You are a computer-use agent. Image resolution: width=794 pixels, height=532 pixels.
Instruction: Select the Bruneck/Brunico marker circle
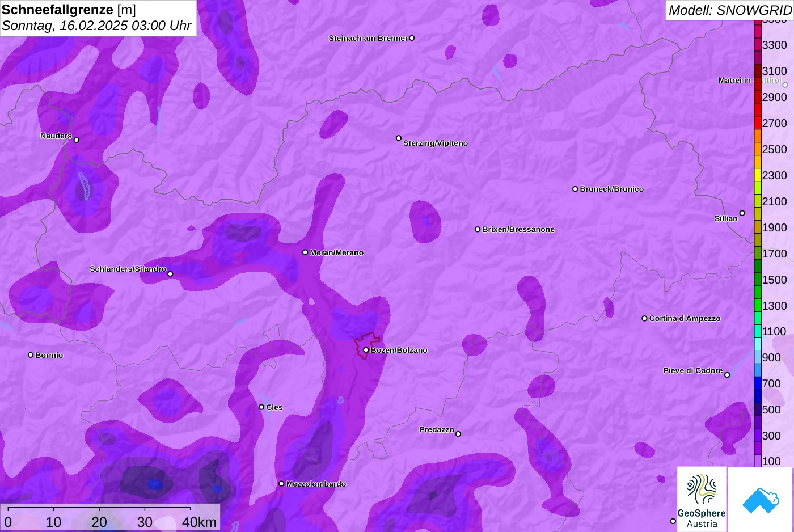point(575,189)
